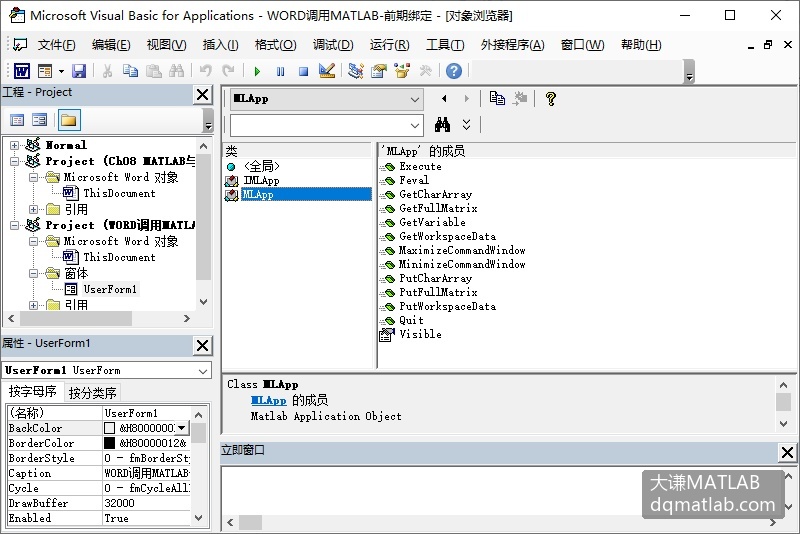Viewport: 800px width, 534px height.
Task: Open the search text dropdown
Action: coord(415,125)
